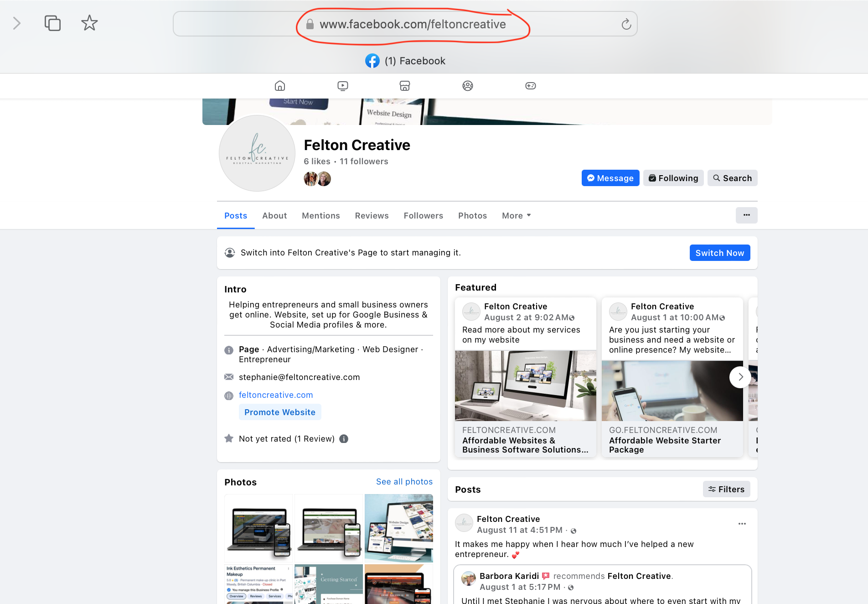Open the Website Design monitor photo thumbnail
Viewport: 868px width, 604px height.
pos(399,528)
